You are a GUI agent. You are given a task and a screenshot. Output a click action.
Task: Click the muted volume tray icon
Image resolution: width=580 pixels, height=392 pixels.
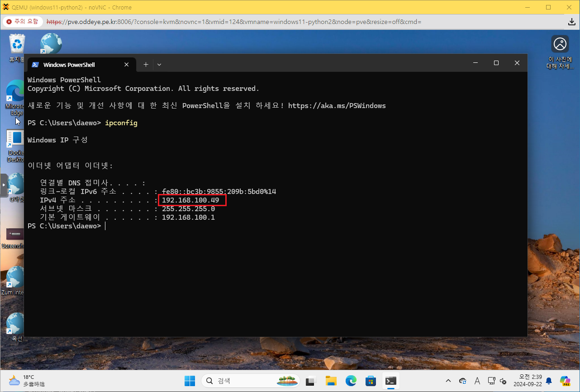coord(503,381)
